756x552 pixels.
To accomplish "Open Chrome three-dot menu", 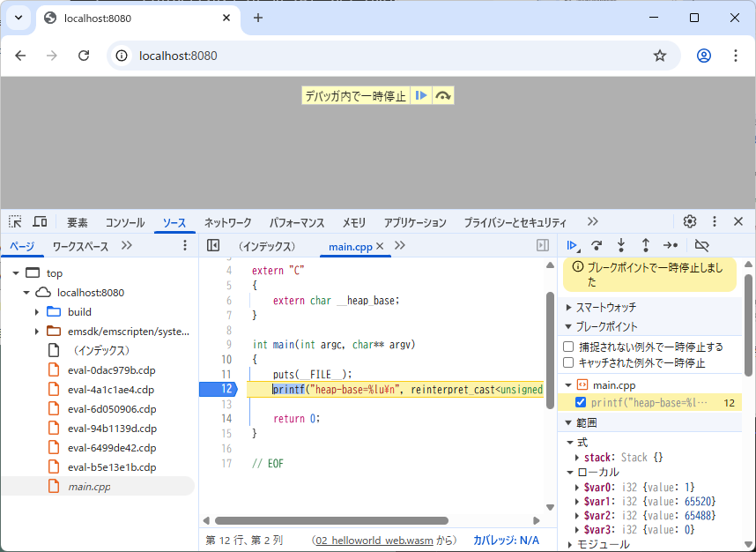I will pos(735,56).
